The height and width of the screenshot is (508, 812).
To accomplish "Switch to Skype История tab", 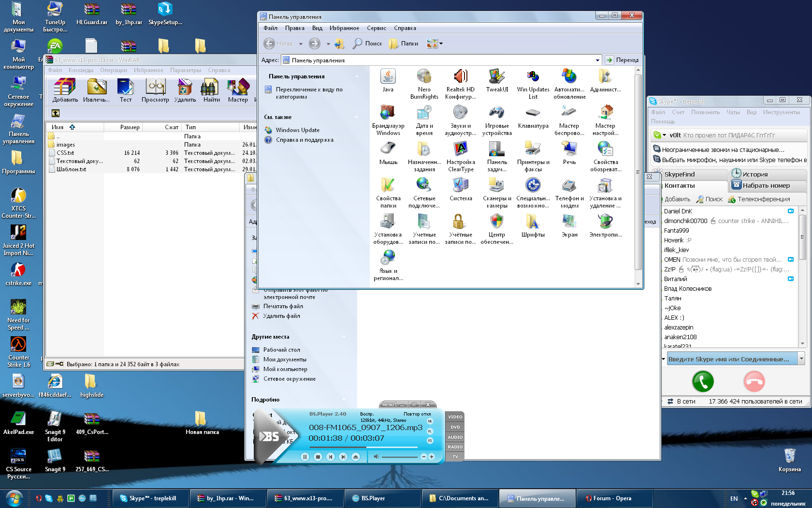I will coord(768,174).
